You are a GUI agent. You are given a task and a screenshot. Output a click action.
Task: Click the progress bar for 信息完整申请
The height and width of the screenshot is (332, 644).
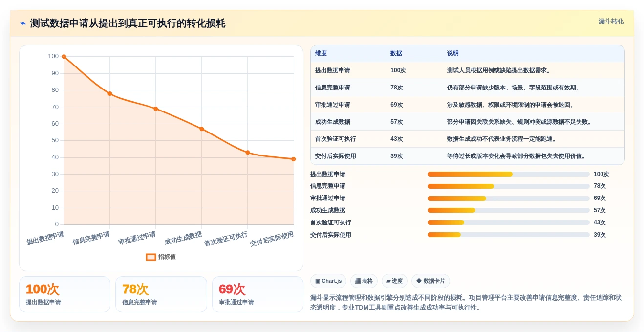pyautogui.click(x=509, y=186)
